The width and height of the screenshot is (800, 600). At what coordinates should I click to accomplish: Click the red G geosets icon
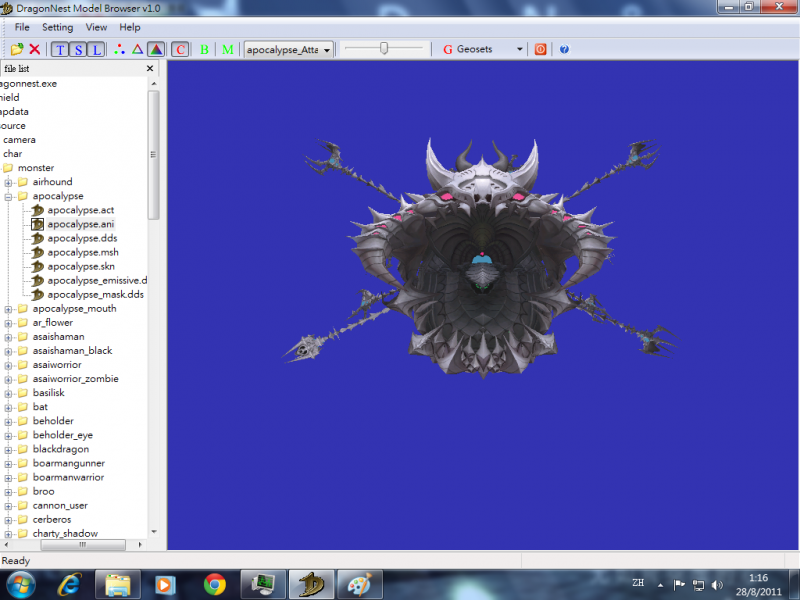point(448,49)
